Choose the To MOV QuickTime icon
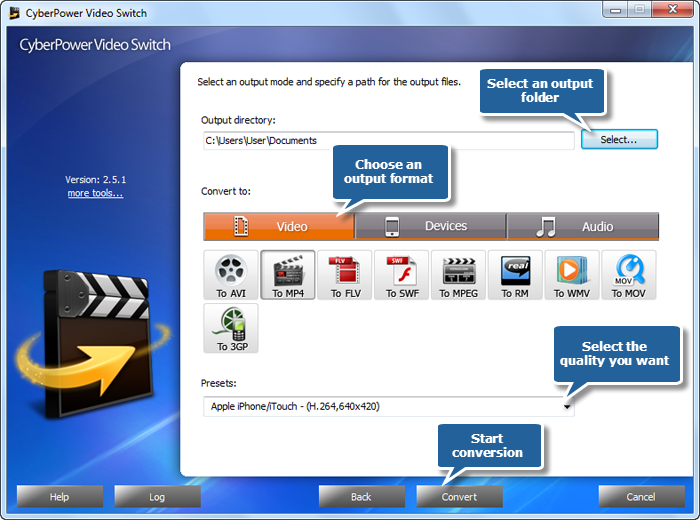Viewport: 700px width, 520px height. click(x=629, y=275)
